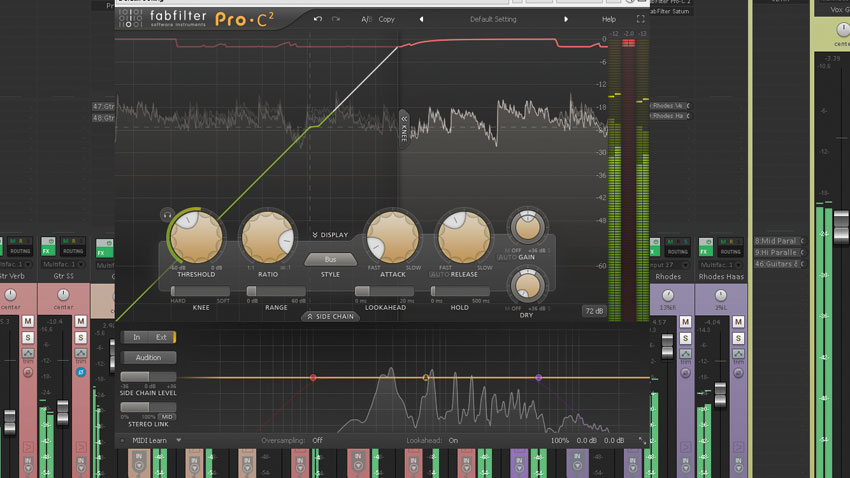Screen dimensions: 850x478
Task: Open the envelope icon on Gtr Verb
Action: 28,353
